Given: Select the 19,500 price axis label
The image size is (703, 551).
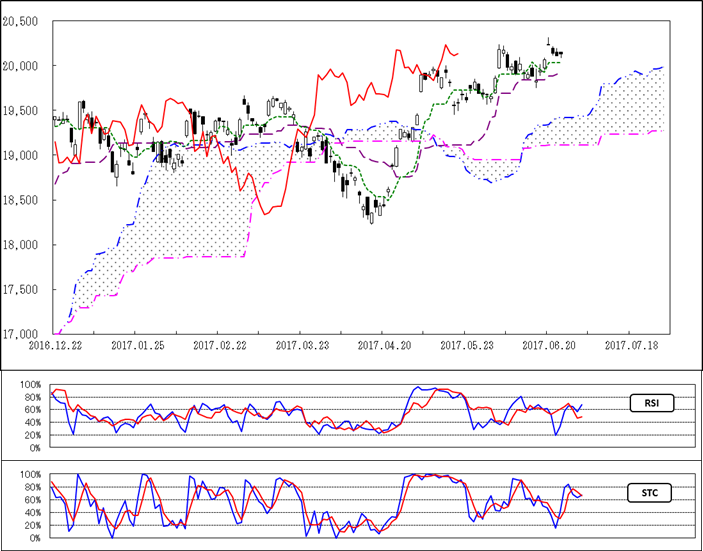Looking at the screenshot, I should coord(20,111).
